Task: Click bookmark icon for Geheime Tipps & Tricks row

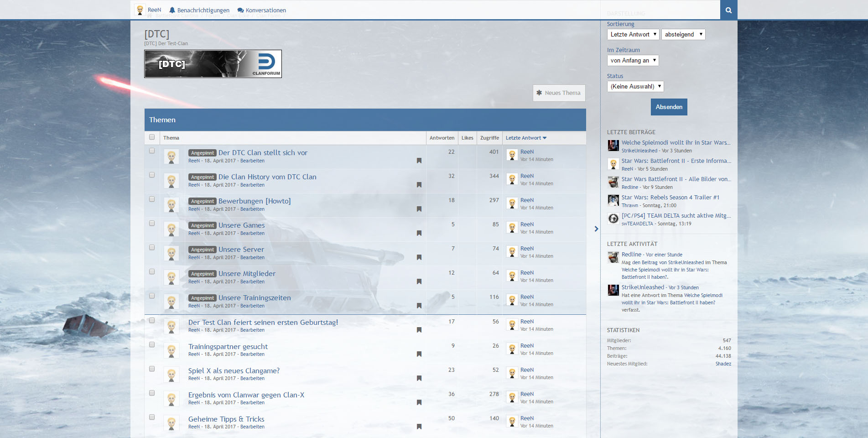Action: (419, 427)
